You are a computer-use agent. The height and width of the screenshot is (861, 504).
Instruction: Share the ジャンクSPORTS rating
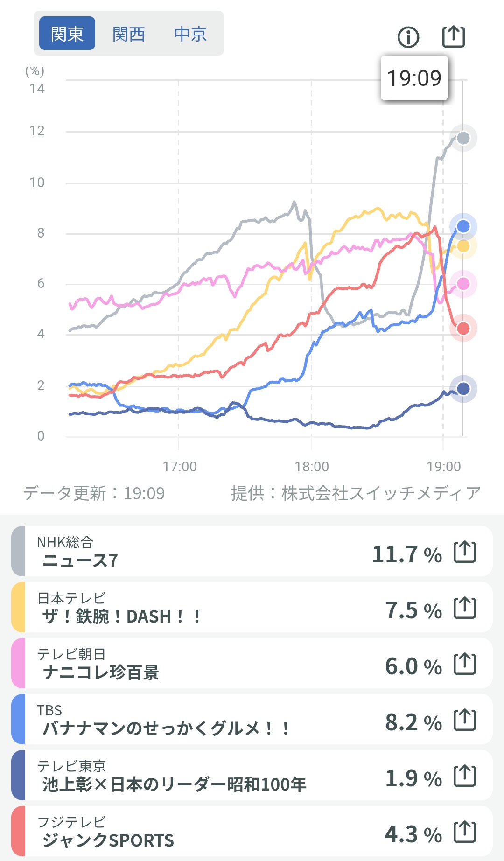[465, 832]
